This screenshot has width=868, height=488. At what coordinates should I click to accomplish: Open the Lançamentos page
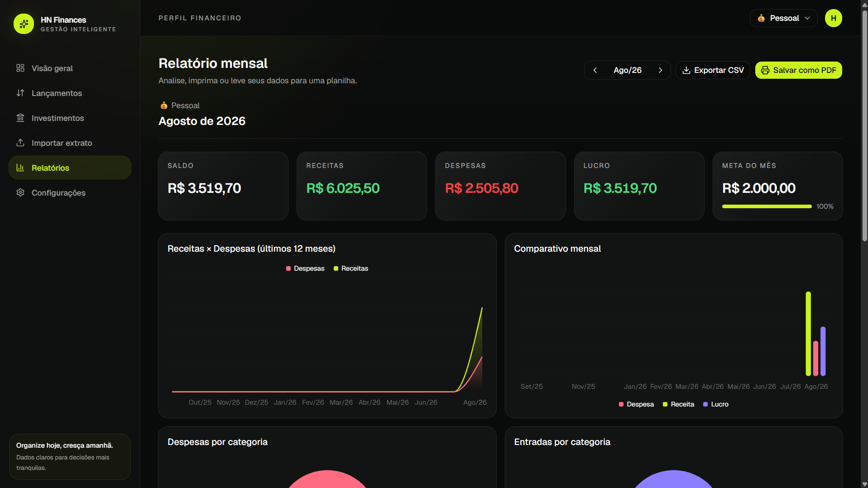(70, 93)
